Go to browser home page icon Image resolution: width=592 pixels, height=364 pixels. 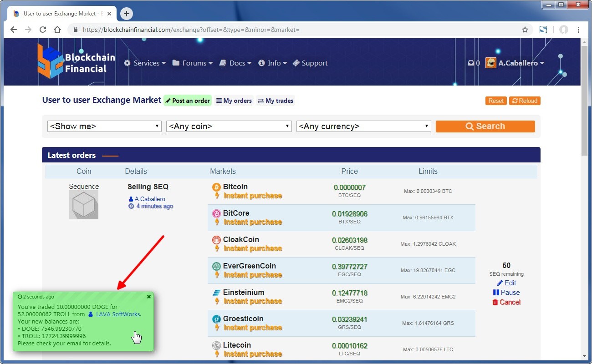coord(57,30)
